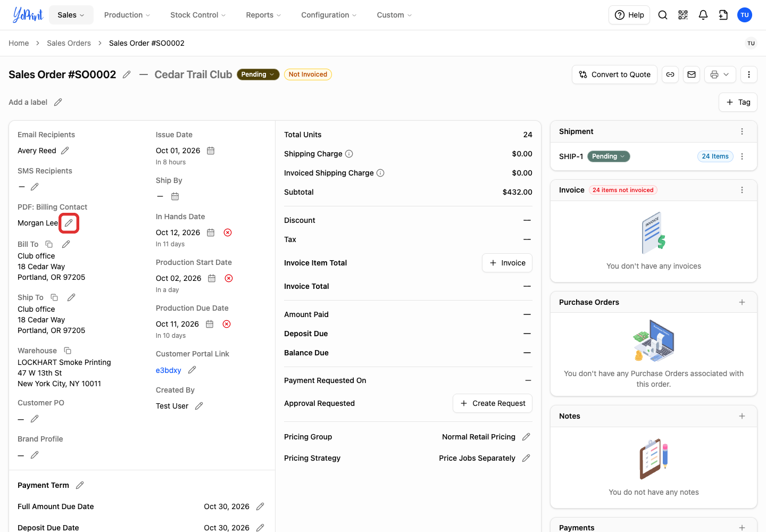The width and height of the screenshot is (766, 532).
Task: Copy the sales order link
Action: (670, 74)
